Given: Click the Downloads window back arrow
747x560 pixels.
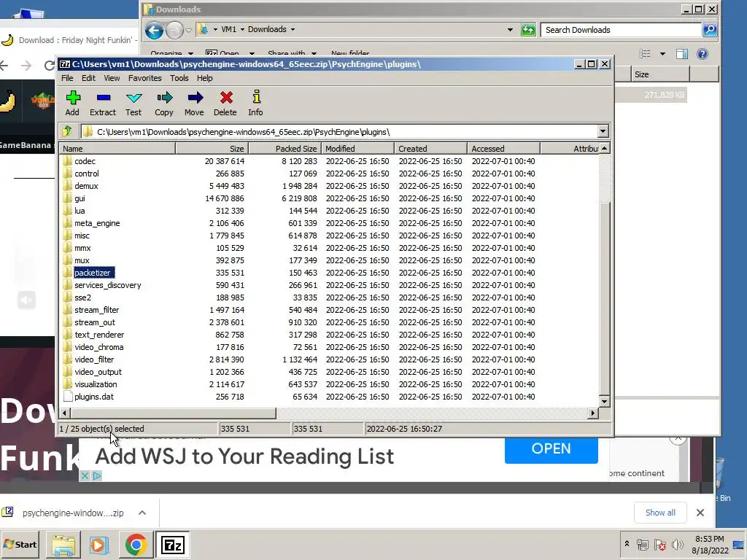Looking at the screenshot, I should pyautogui.click(x=154, y=31).
